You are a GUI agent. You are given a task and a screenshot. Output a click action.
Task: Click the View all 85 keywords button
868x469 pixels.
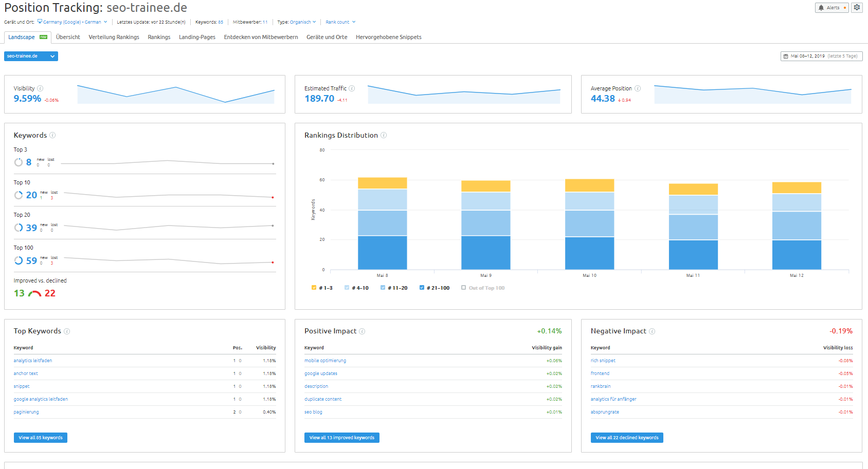pyautogui.click(x=40, y=437)
